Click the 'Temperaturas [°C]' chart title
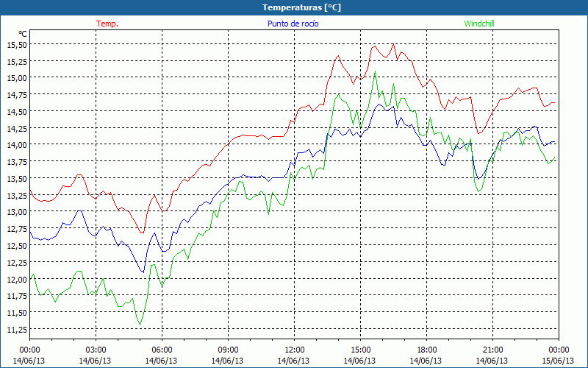 [x=301, y=7]
